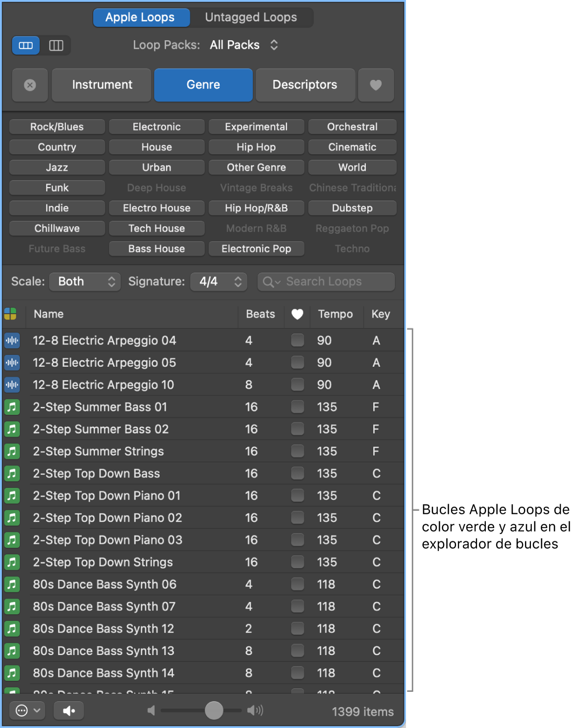Image resolution: width=580 pixels, height=728 pixels.
Task: Select the Untagged Loops tab
Action: [x=251, y=17]
